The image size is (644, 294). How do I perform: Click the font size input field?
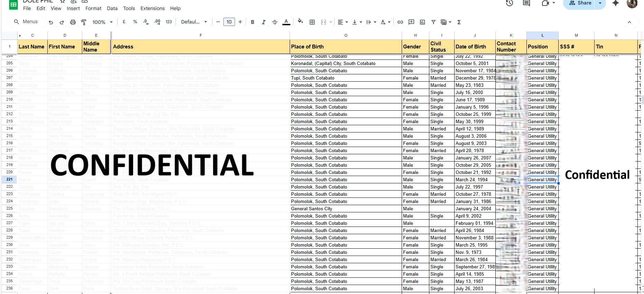(x=229, y=22)
